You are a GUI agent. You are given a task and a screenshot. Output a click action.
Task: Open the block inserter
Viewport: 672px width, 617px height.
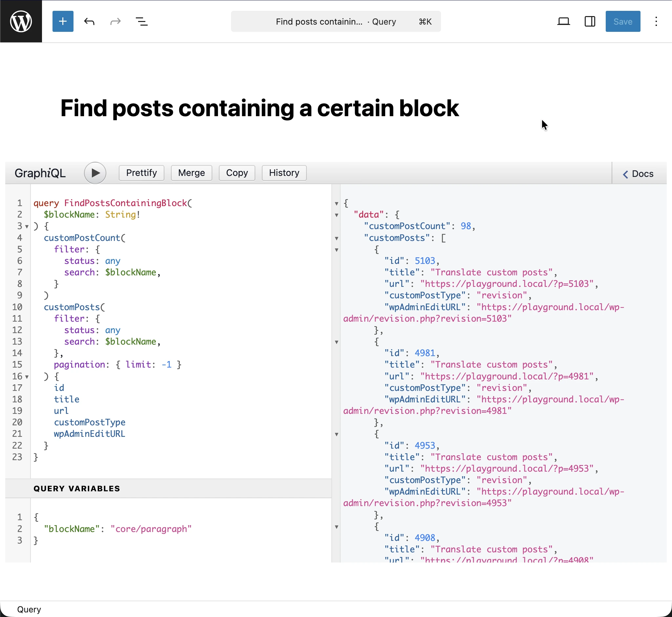(x=63, y=21)
